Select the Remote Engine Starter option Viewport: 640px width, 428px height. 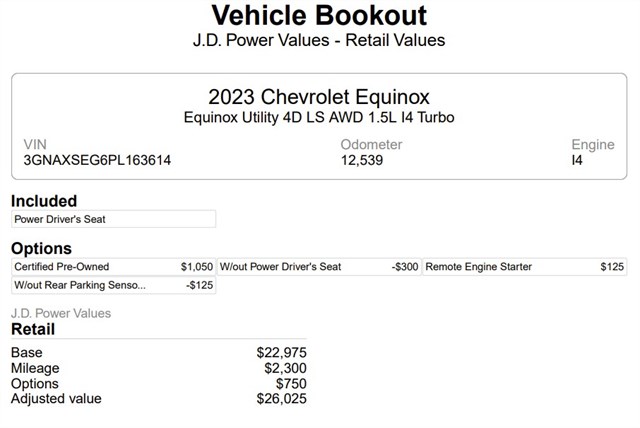pyautogui.click(x=525, y=267)
